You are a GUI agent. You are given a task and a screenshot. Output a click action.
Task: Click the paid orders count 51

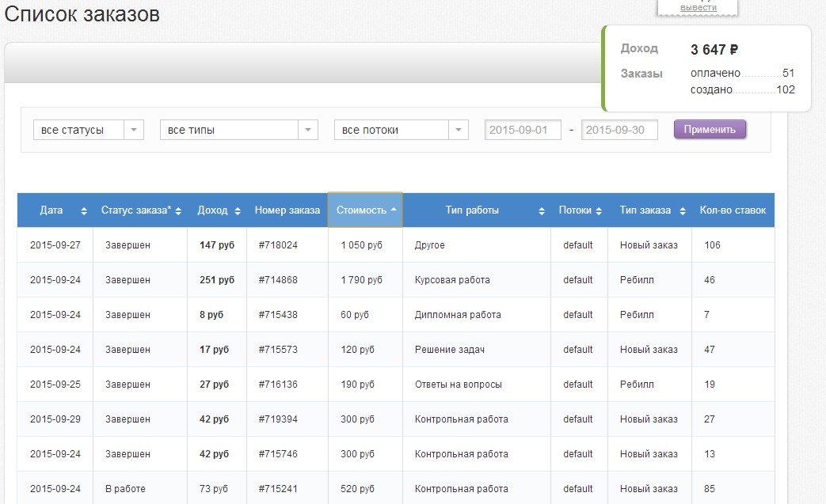tap(788, 73)
